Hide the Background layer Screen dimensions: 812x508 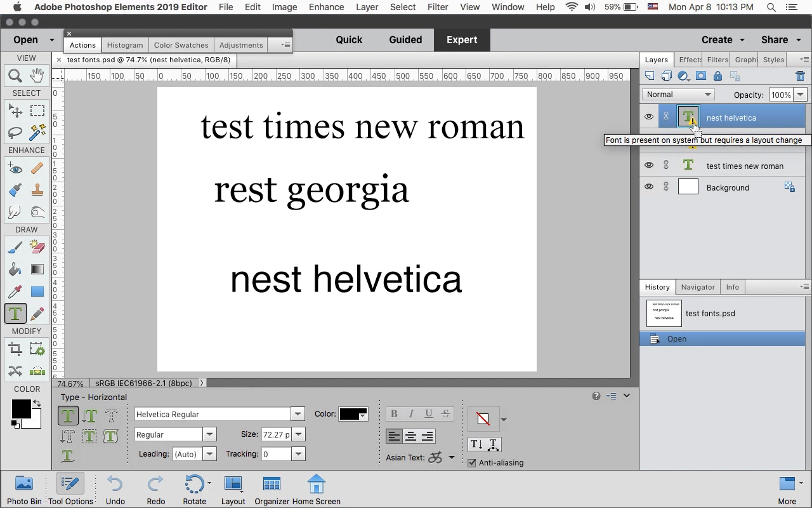point(648,187)
